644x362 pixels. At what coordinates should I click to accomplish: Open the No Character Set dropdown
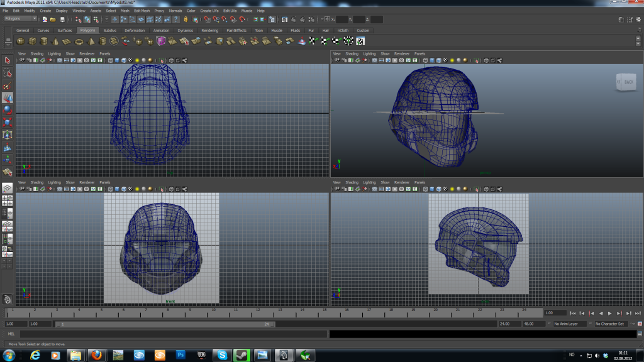(611, 324)
